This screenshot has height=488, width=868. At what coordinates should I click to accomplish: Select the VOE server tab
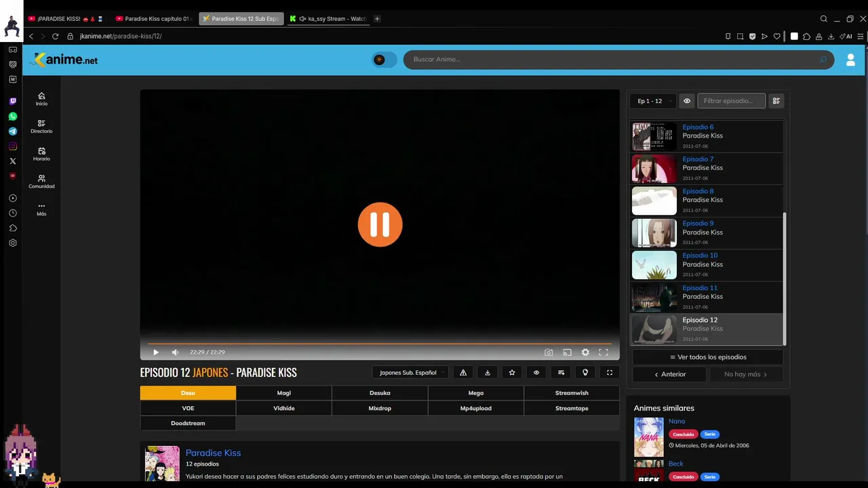[188, 408]
